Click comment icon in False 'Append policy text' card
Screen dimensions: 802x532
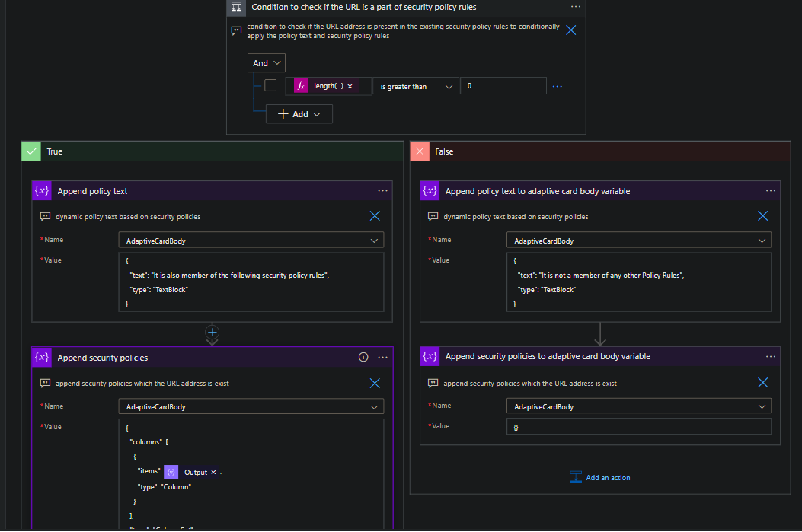(x=433, y=217)
